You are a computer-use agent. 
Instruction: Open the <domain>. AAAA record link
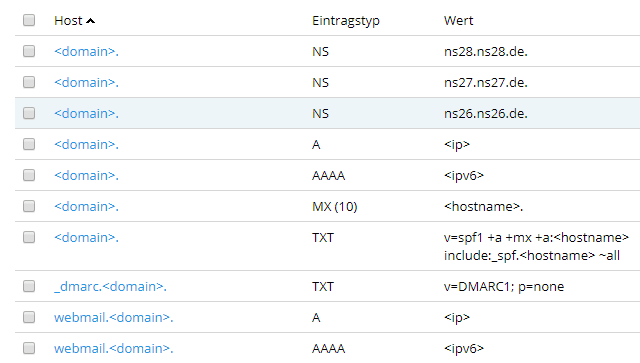tap(87, 176)
